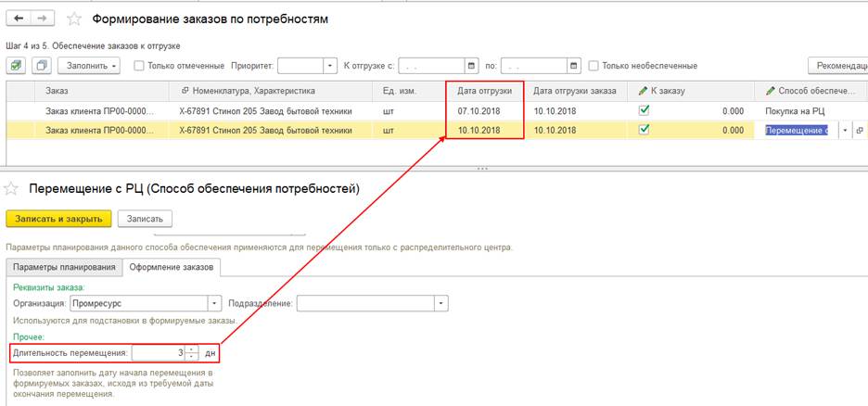Expand the Организация dropdown arrow
This screenshot has width=868, height=406.
pyautogui.click(x=214, y=304)
